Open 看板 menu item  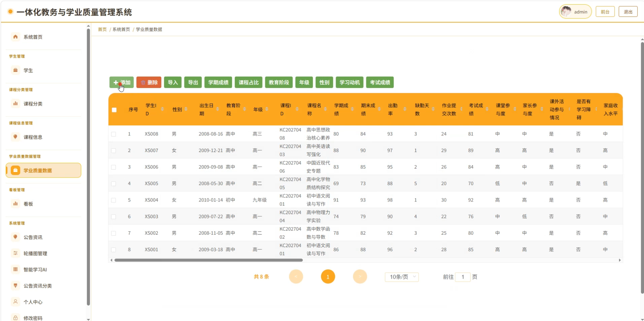[x=43, y=203]
